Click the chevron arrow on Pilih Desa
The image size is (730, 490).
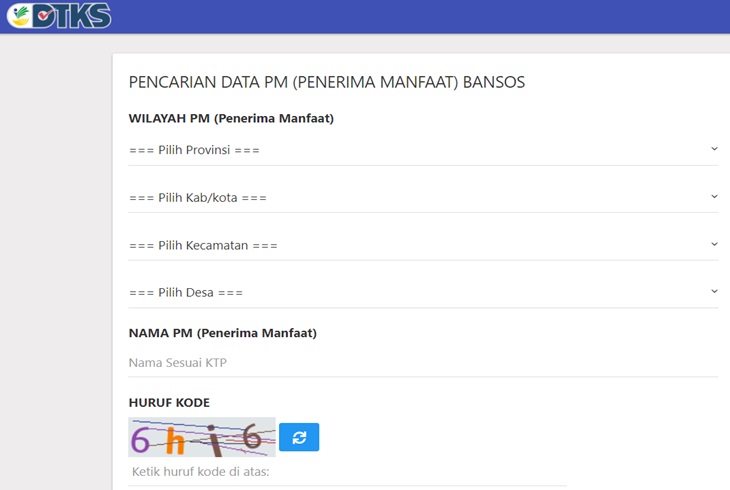pos(714,292)
